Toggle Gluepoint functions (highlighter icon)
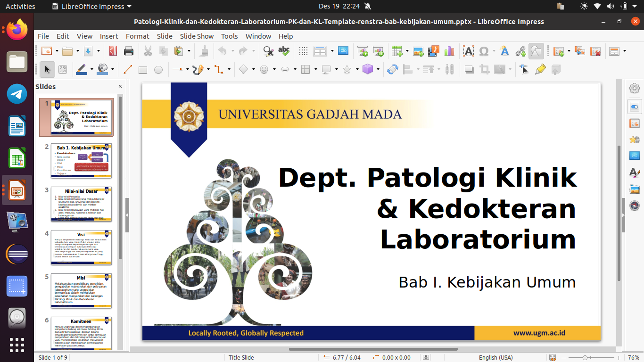Screen dimensions: 644x362 (540, 69)
